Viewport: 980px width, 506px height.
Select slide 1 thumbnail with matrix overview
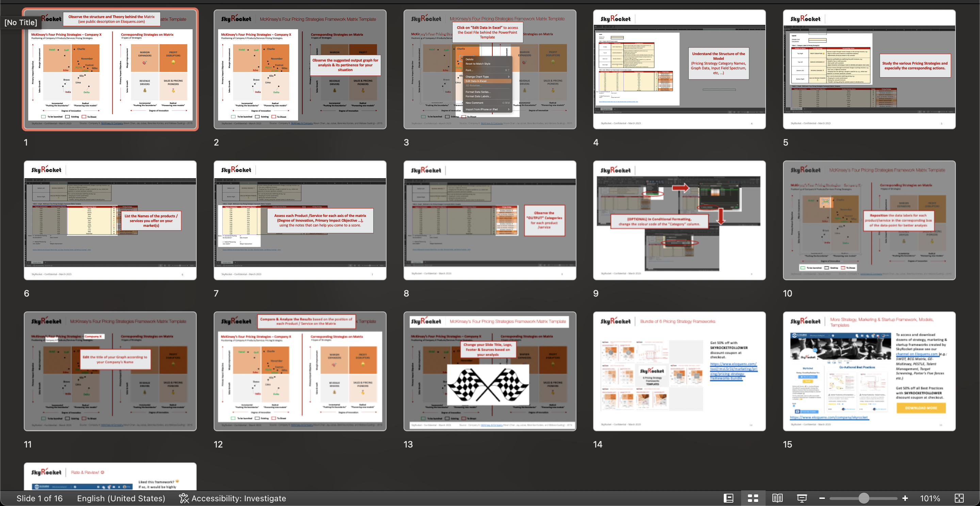[110, 69]
